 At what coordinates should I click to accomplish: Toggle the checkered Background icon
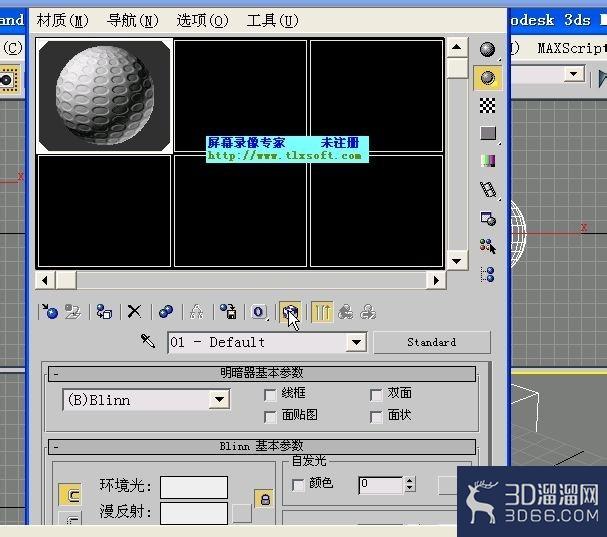point(487,105)
